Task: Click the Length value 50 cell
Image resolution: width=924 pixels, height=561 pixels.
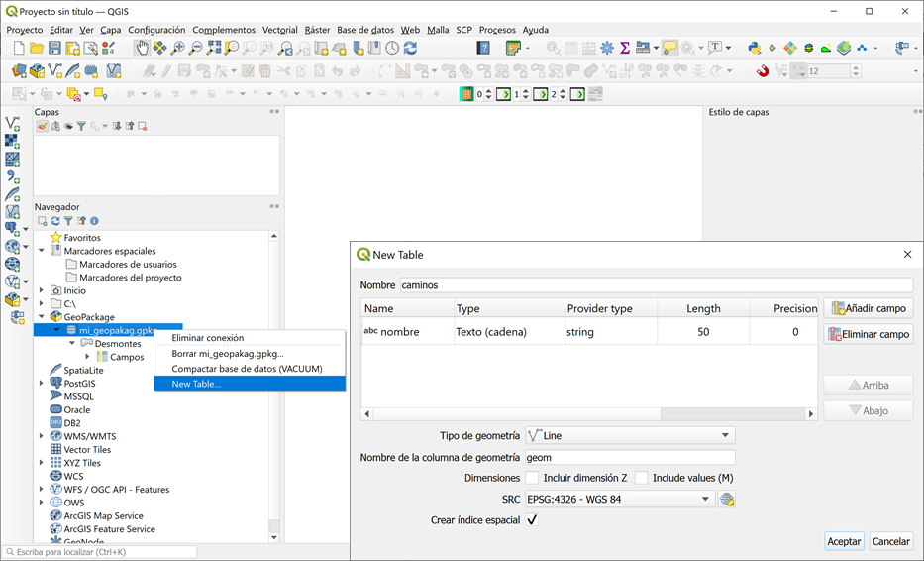Action: coord(703,332)
